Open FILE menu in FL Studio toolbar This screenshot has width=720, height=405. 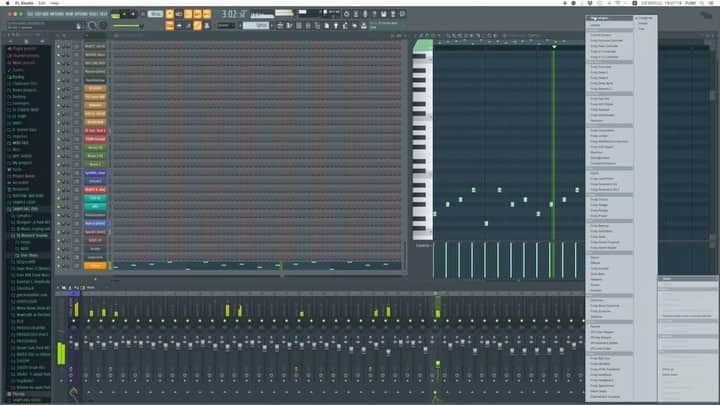30,14
